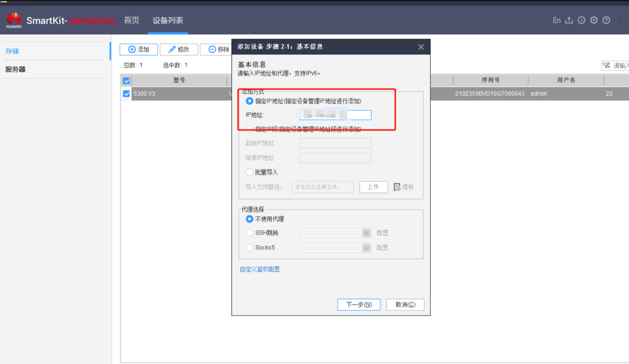Click the 添加 add device button
Image resolution: width=629 pixels, height=364 pixels.
tap(138, 49)
